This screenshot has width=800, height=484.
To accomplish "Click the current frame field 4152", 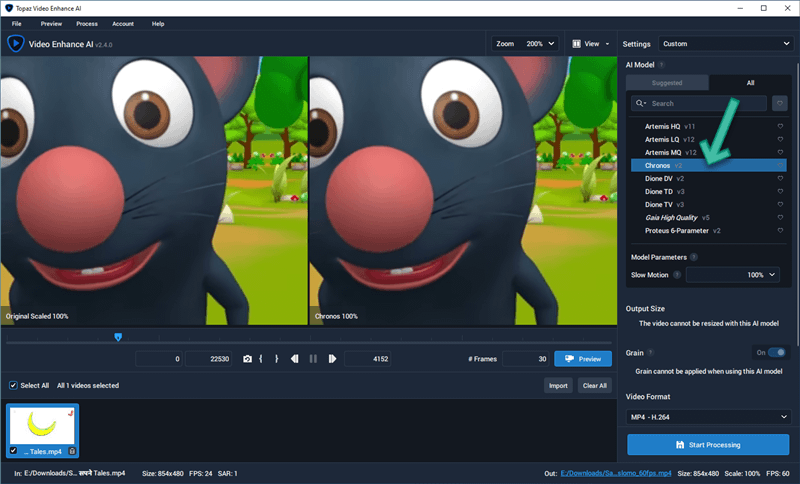I will (x=368, y=359).
